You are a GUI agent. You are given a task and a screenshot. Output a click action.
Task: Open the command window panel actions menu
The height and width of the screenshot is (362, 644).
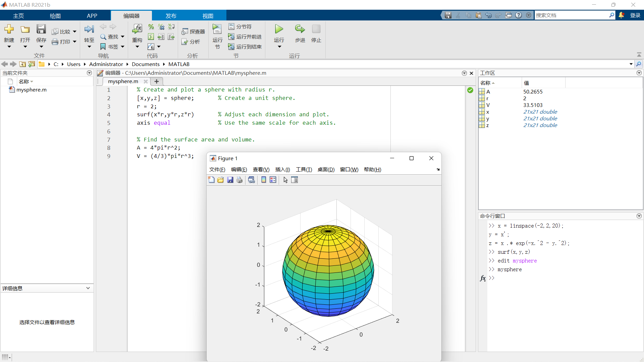coord(639,216)
